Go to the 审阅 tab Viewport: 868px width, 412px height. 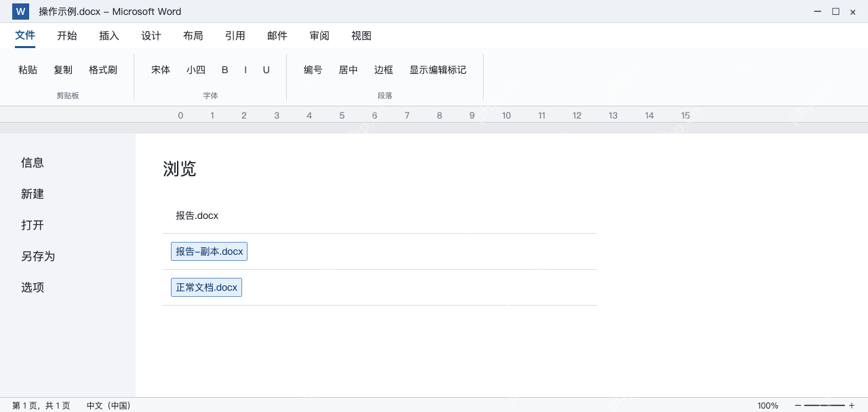pos(319,36)
